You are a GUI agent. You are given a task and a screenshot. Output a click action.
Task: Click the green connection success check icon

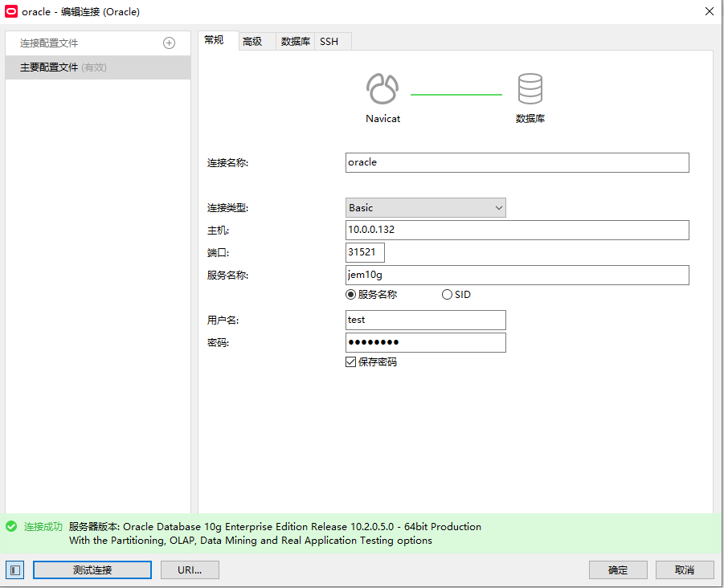tap(11, 527)
